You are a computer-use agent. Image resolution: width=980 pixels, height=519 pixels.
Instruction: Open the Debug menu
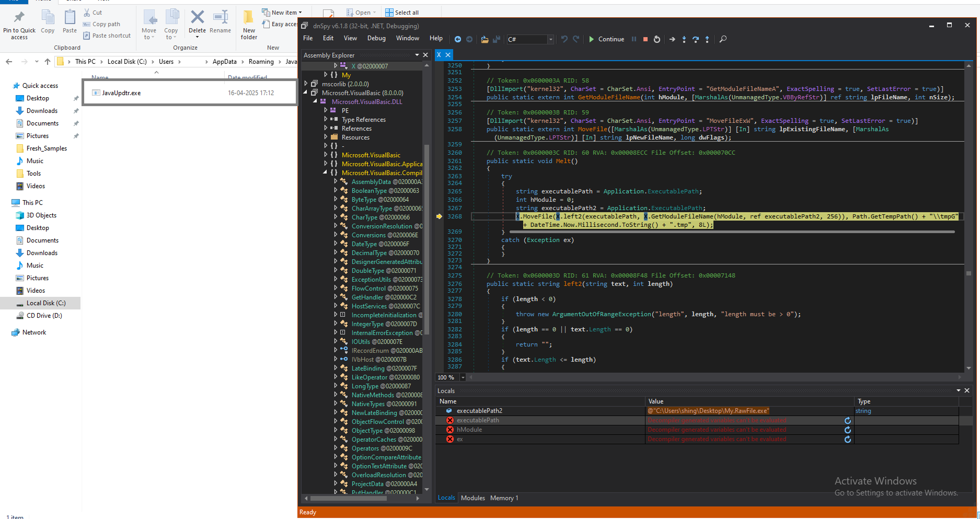tap(376, 38)
